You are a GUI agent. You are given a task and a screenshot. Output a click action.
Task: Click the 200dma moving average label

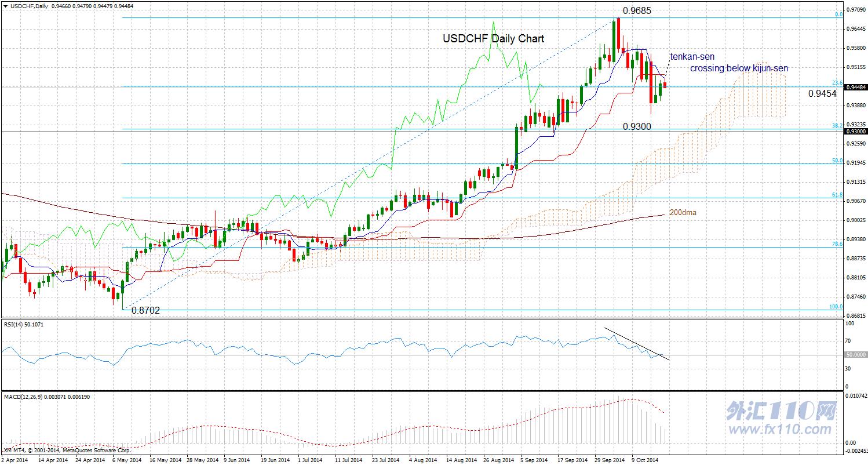(683, 213)
